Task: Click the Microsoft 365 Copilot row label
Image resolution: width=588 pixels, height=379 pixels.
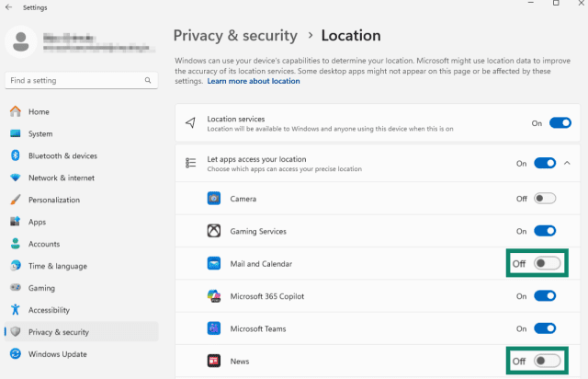Action: 267,296
